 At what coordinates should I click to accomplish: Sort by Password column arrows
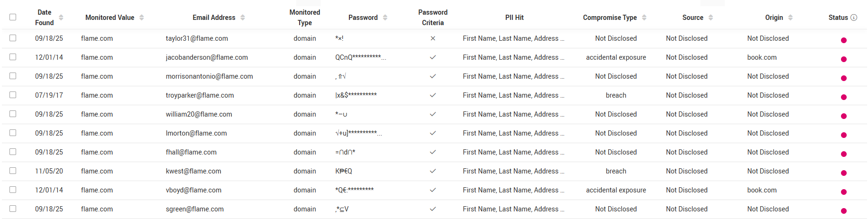(x=385, y=18)
